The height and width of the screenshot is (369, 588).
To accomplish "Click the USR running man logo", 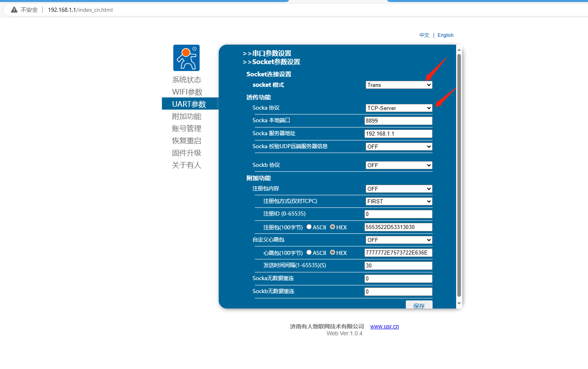I will [186, 58].
